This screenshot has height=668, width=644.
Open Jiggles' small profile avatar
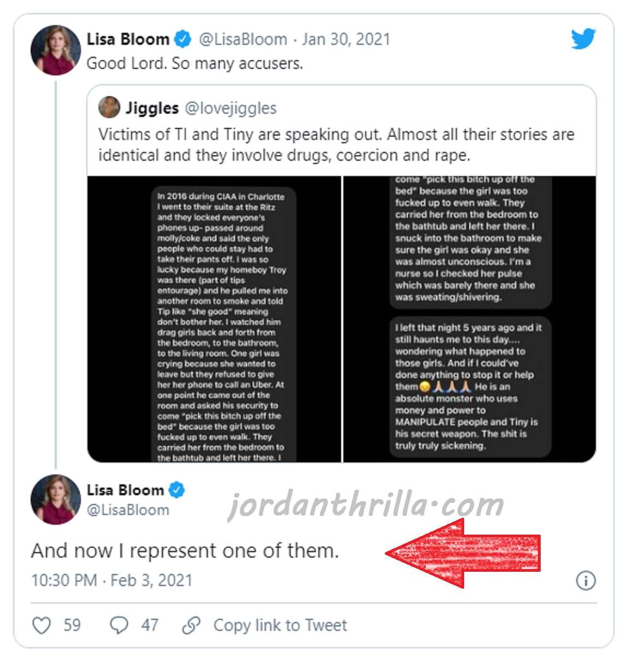tap(109, 108)
